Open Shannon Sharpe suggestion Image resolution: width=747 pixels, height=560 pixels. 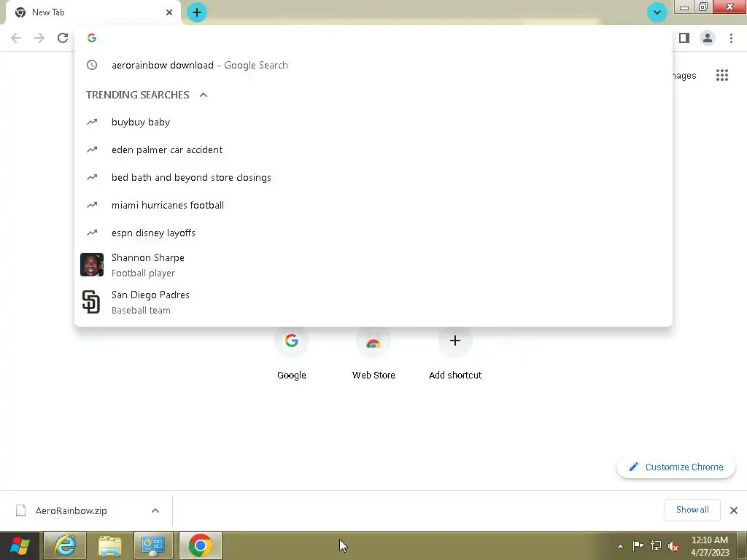pos(373,265)
